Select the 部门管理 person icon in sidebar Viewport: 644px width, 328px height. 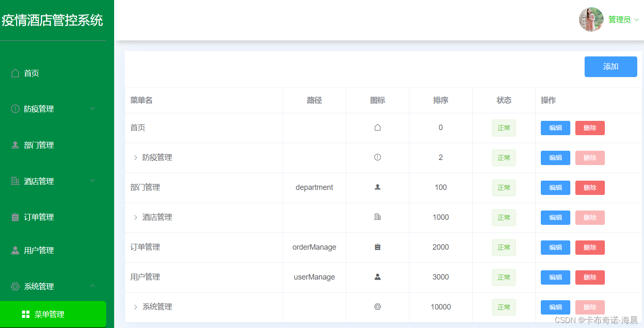[16, 145]
